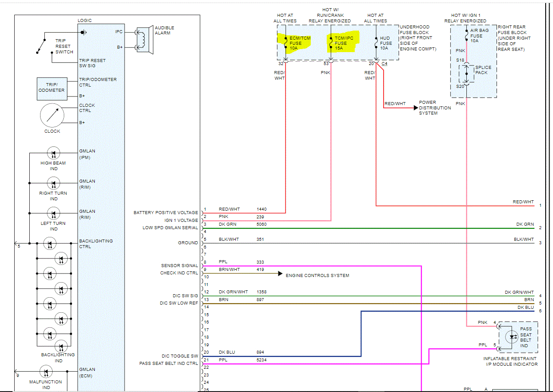Follow the Power Distribution System arrow reference
553x392 pixels.
coord(434,108)
